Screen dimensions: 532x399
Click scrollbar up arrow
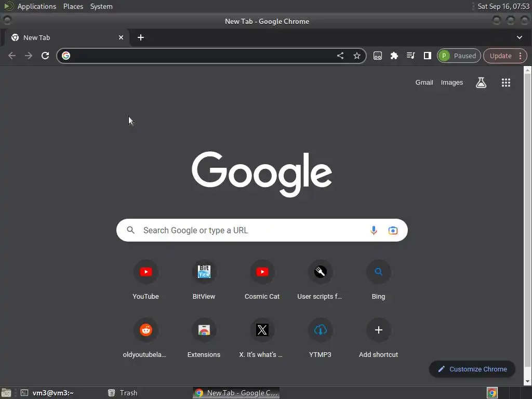[x=527, y=70]
